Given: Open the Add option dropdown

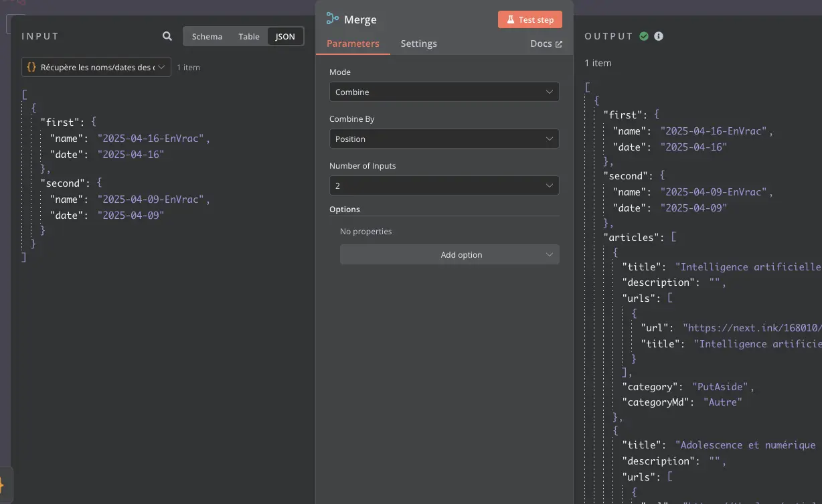Looking at the screenshot, I should point(450,254).
